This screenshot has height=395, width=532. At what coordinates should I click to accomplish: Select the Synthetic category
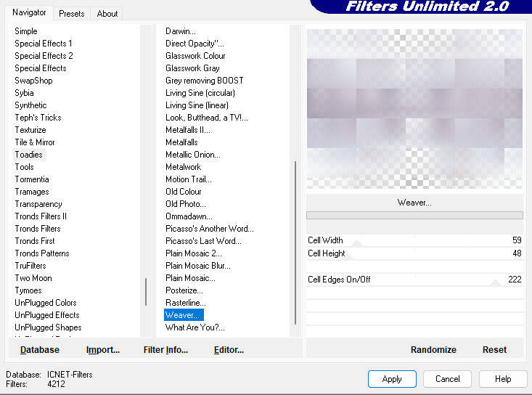30,105
